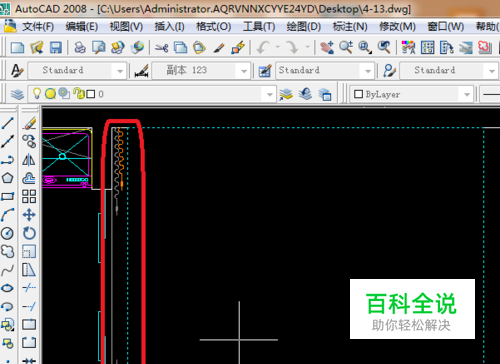Click Make Object's Layer Current icon
Viewport: 500px width, 364px height.
286,95
